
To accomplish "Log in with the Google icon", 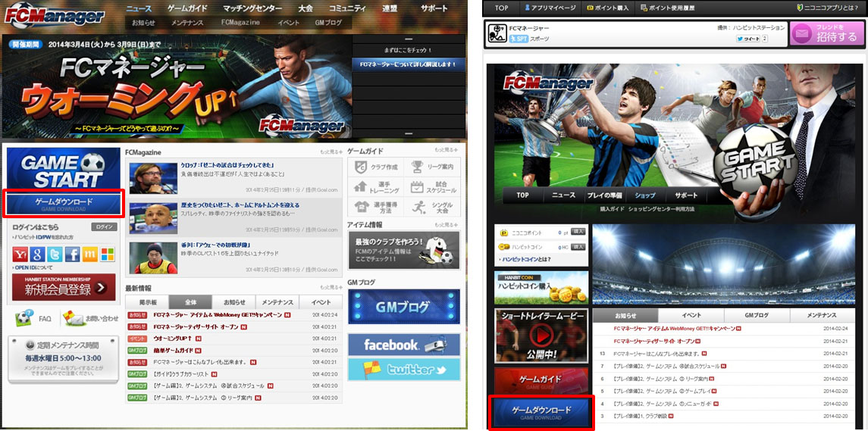I will click(38, 255).
